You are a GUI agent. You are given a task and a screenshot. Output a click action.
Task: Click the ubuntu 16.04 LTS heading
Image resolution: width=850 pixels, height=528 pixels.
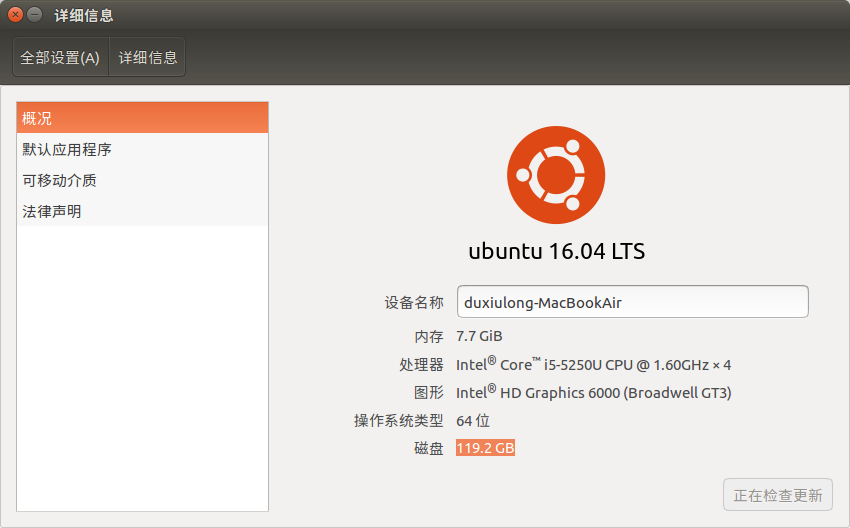(556, 251)
